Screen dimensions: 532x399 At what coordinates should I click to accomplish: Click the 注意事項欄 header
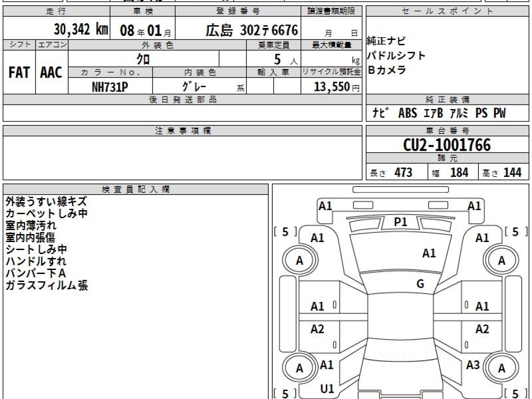click(x=182, y=131)
